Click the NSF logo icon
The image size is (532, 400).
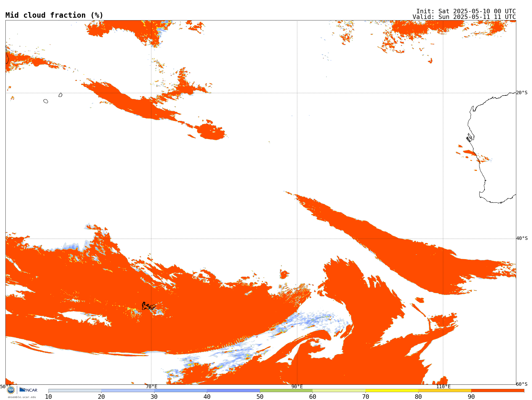point(11,390)
